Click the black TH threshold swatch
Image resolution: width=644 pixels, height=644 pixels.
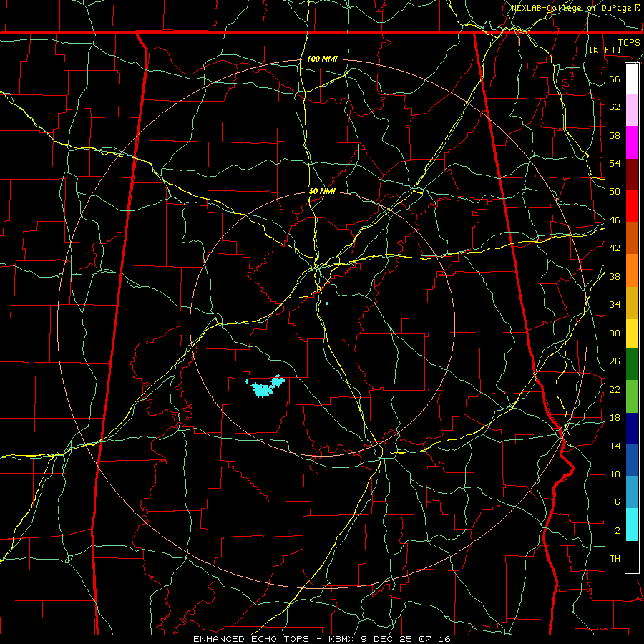pyautogui.click(x=632, y=557)
